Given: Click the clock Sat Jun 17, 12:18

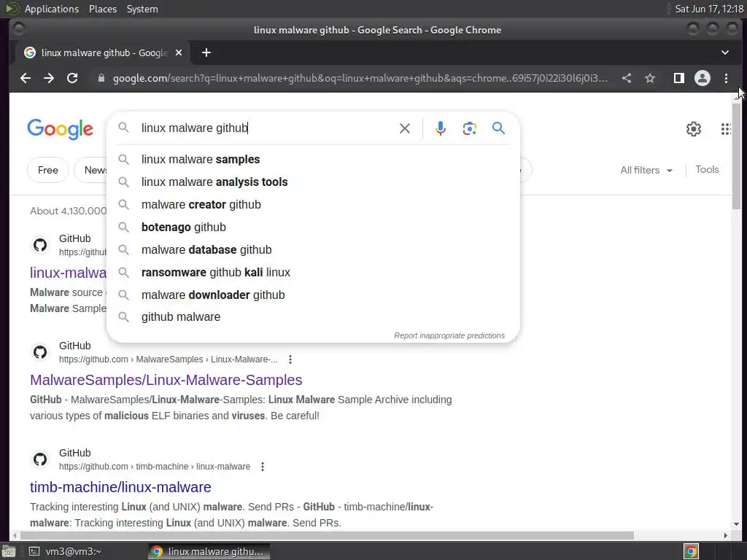Looking at the screenshot, I should tap(709, 9).
